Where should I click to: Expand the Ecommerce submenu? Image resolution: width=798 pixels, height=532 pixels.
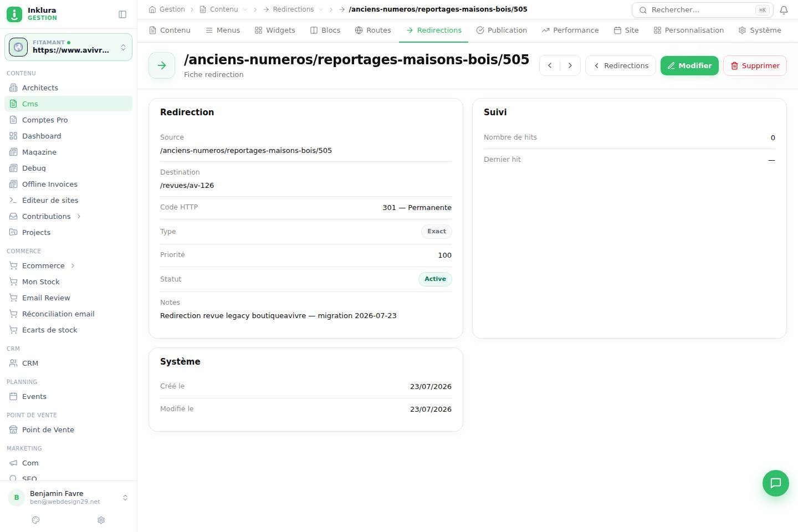click(x=73, y=265)
